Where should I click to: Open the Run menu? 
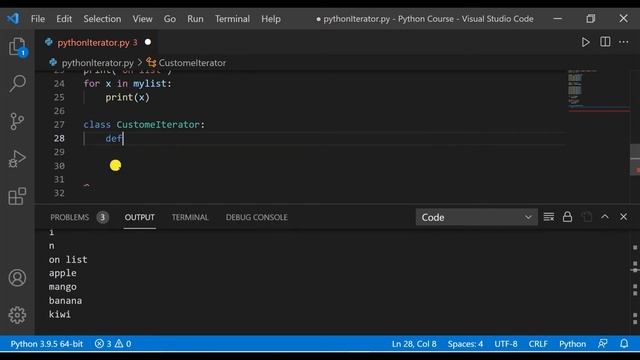(195, 19)
